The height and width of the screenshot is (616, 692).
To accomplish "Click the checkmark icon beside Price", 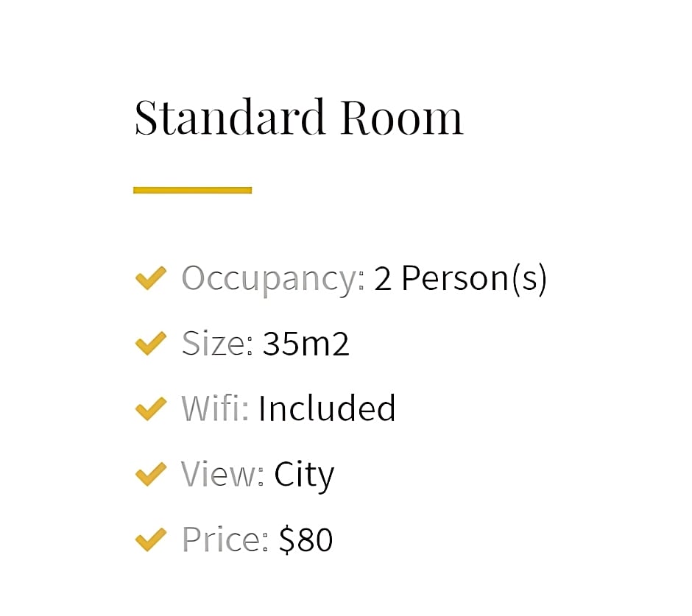I will (x=151, y=539).
